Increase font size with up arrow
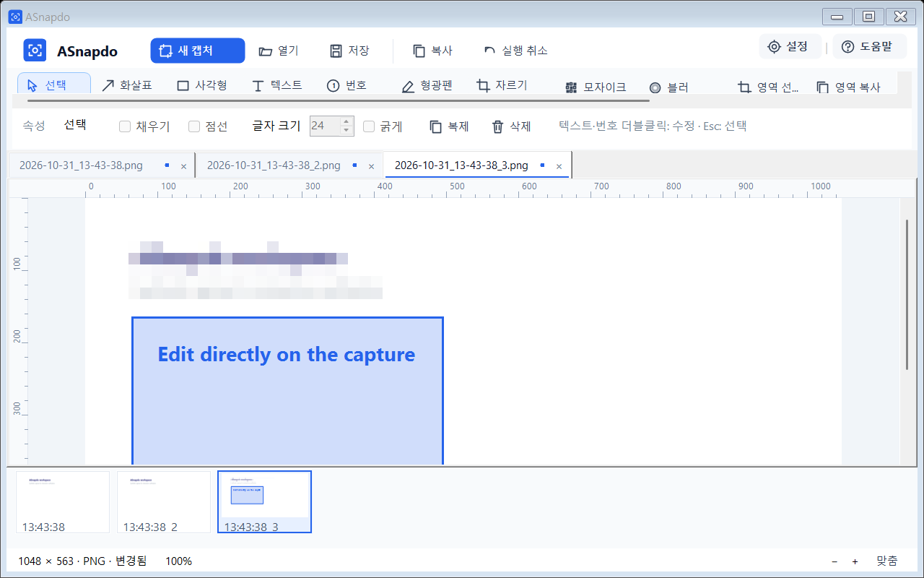 pos(346,121)
